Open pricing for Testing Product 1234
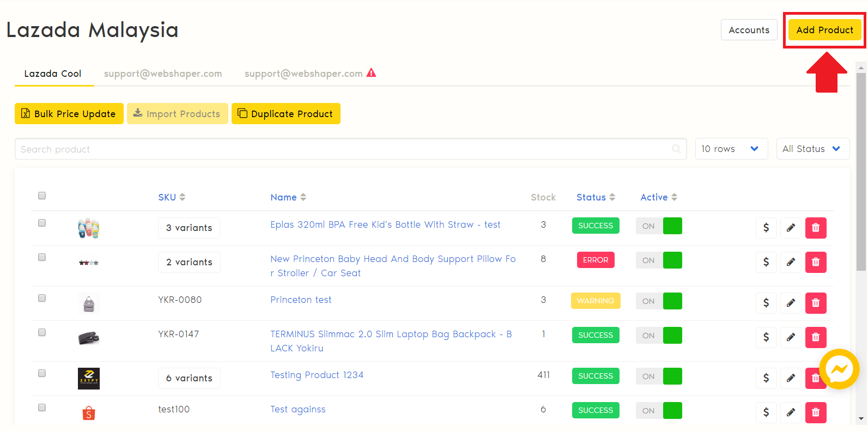868x432 pixels. click(x=766, y=378)
